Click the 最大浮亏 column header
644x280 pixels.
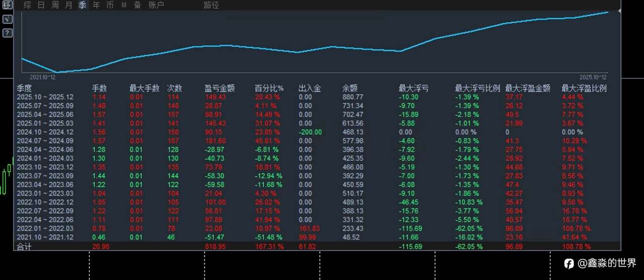coord(414,88)
